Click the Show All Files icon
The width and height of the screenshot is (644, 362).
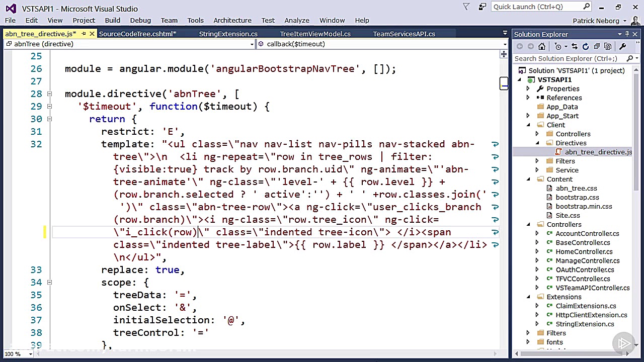pos(608,47)
